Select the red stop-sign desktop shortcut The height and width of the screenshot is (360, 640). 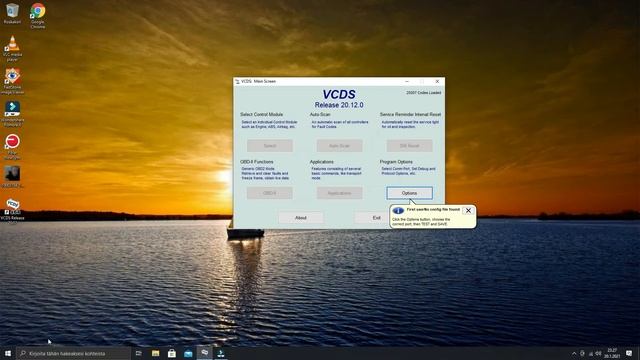click(x=12, y=146)
